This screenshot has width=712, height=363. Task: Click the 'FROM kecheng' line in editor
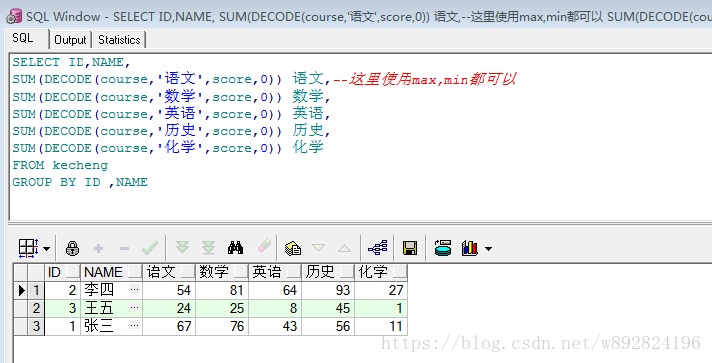[x=60, y=165]
